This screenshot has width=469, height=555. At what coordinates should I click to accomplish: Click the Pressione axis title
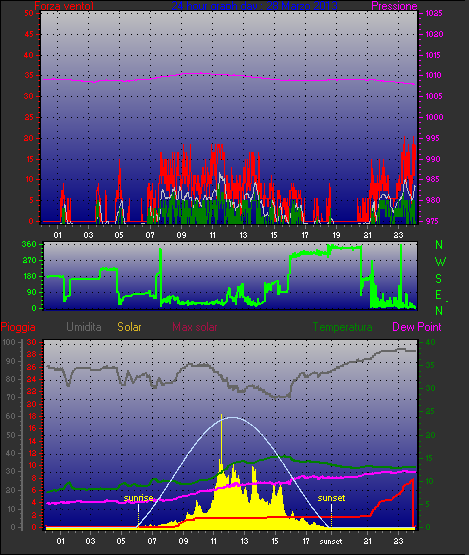click(394, 6)
